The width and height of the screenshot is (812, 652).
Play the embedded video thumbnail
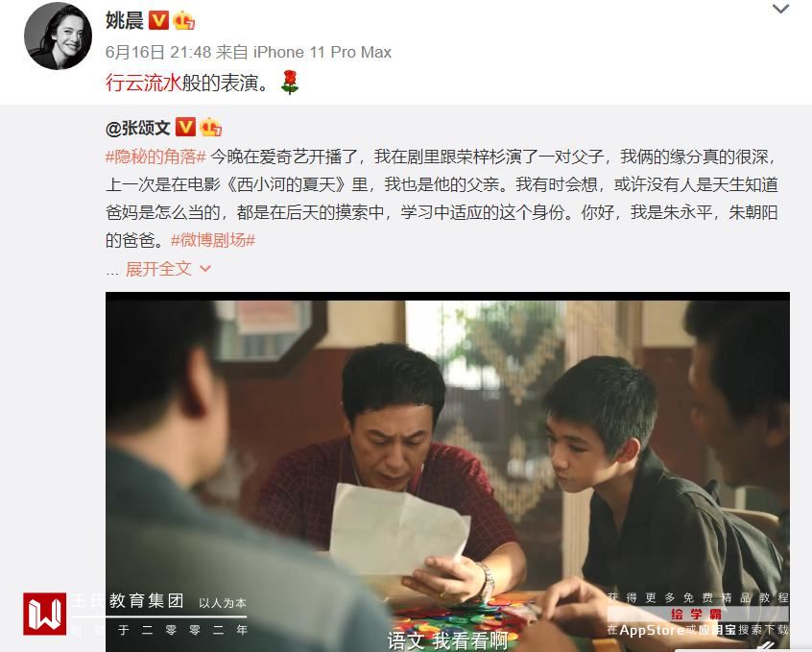pos(447,471)
